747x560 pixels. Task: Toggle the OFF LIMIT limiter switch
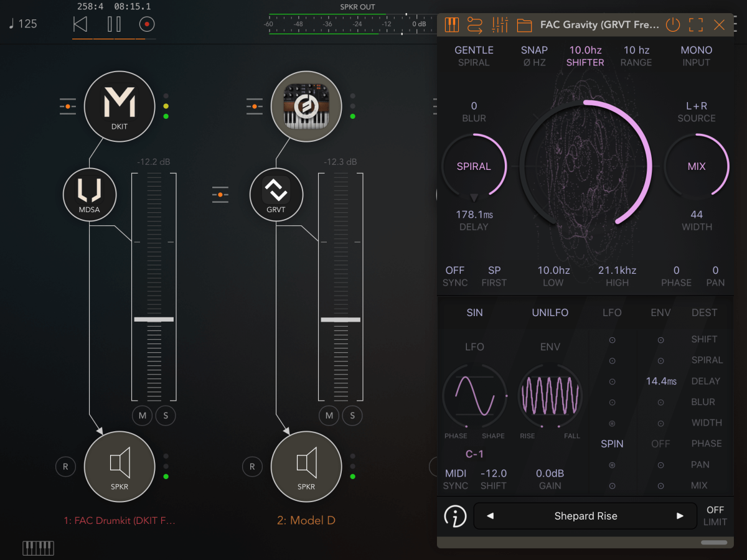[x=715, y=516]
